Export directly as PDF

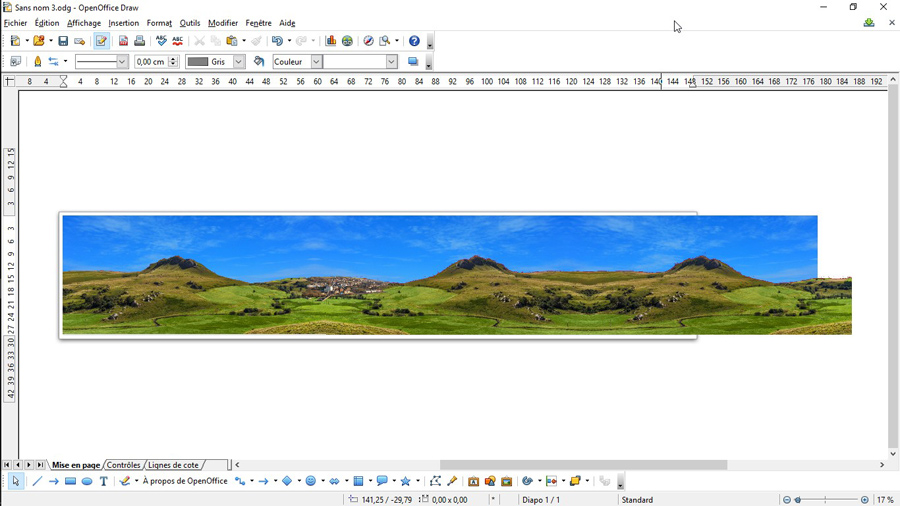(x=123, y=41)
